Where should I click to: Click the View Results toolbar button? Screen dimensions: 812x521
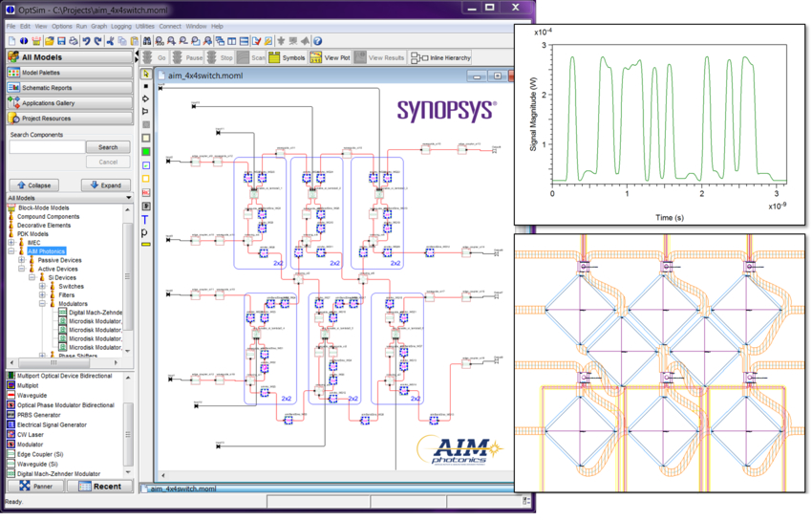pos(379,57)
